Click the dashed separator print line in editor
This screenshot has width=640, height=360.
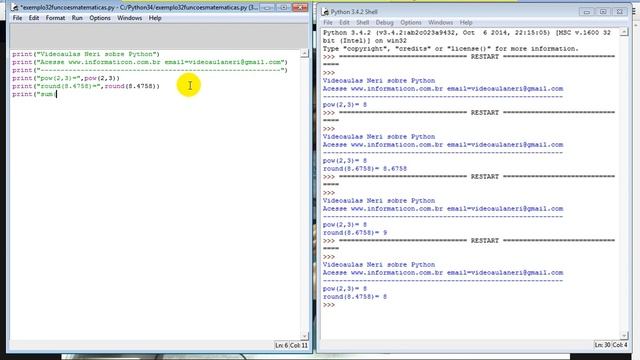150,70
